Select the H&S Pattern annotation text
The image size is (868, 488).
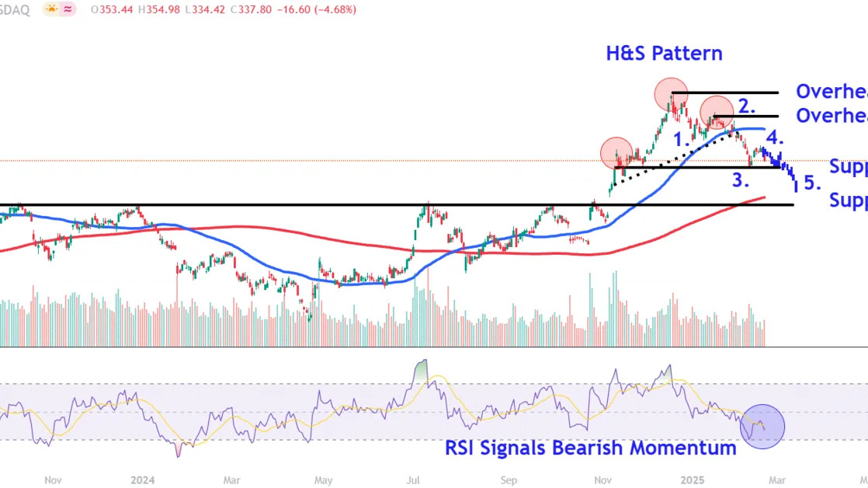[x=665, y=53]
